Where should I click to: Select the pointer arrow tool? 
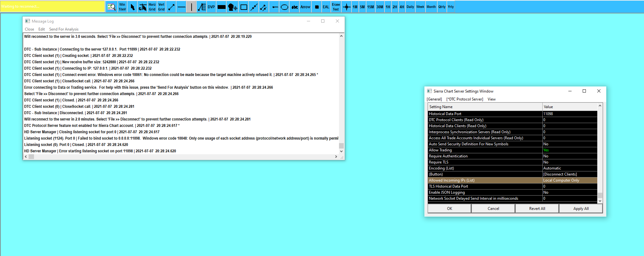point(132,7)
